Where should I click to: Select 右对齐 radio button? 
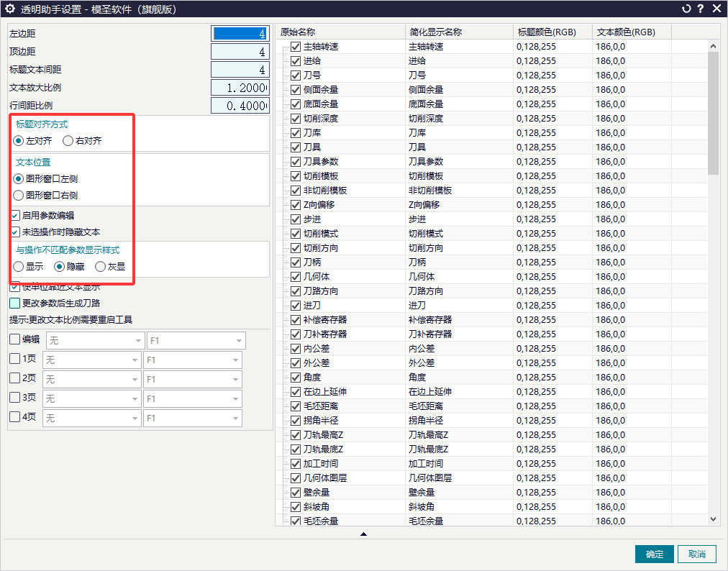pos(68,141)
